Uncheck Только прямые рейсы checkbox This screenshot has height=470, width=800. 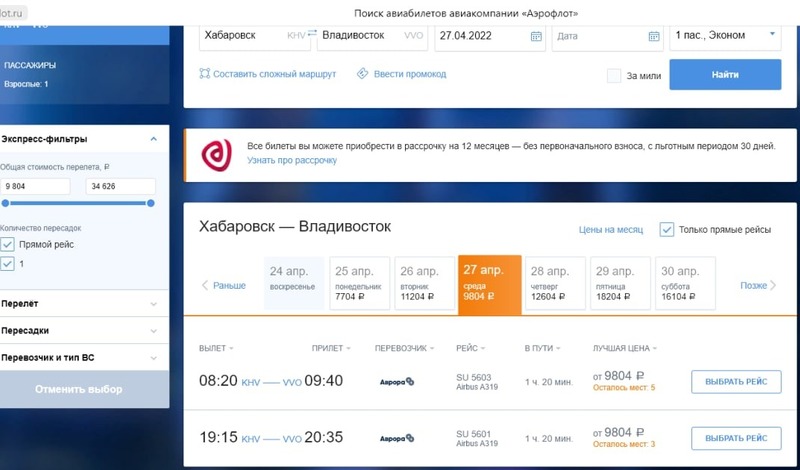[666, 230]
